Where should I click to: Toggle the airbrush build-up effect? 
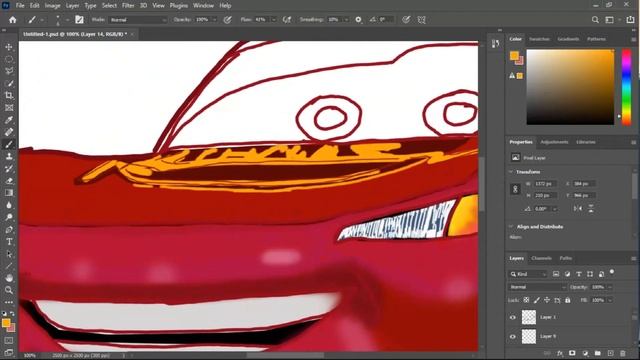(x=287, y=20)
